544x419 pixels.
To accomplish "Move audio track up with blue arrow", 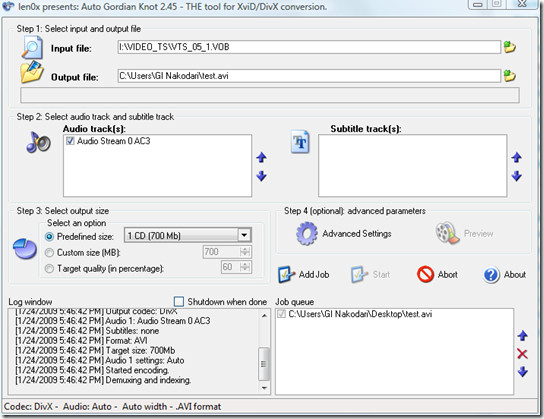I will click(261, 157).
